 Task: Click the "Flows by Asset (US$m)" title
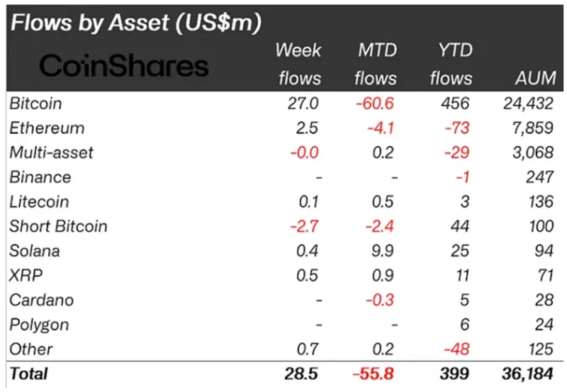135,23
